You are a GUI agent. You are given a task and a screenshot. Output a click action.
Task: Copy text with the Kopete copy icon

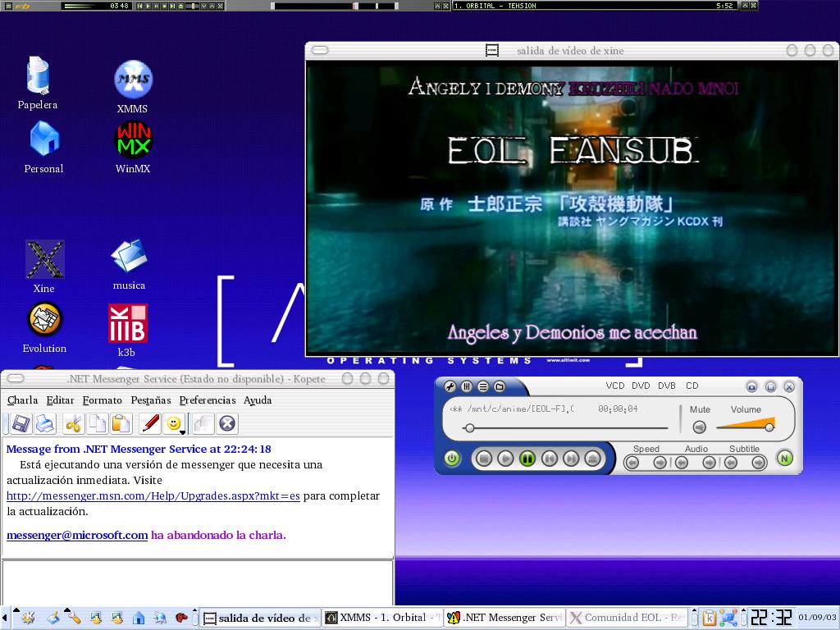tap(97, 424)
